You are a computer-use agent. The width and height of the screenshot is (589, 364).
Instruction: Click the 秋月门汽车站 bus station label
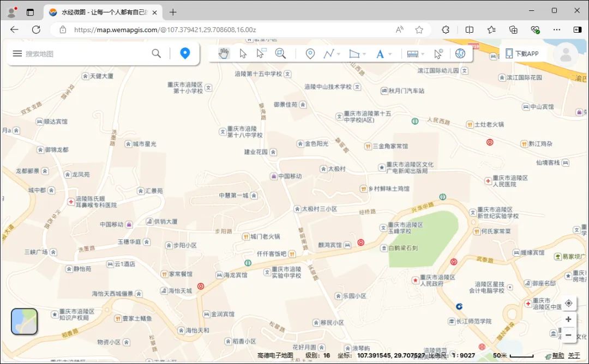pyautogui.click(x=406, y=91)
